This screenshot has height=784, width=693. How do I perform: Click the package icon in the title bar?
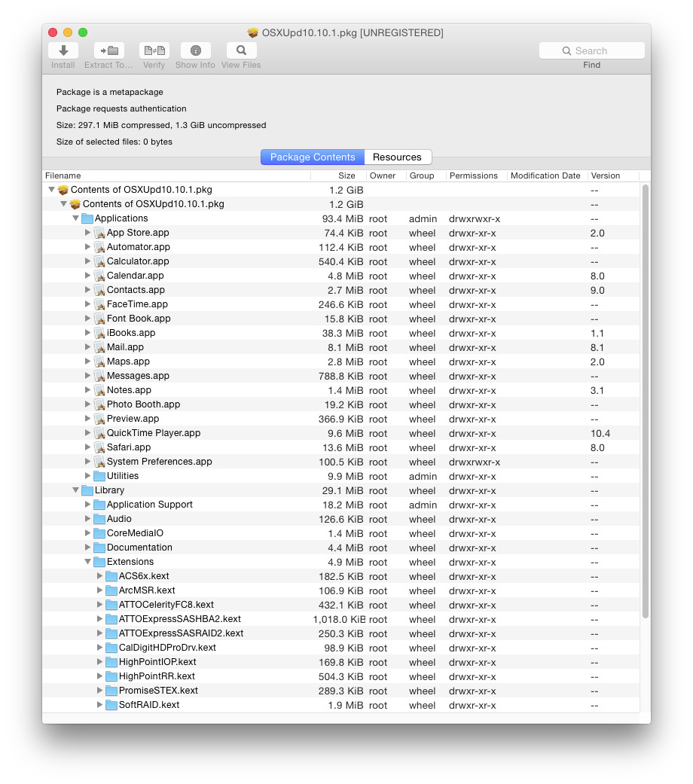[253, 33]
